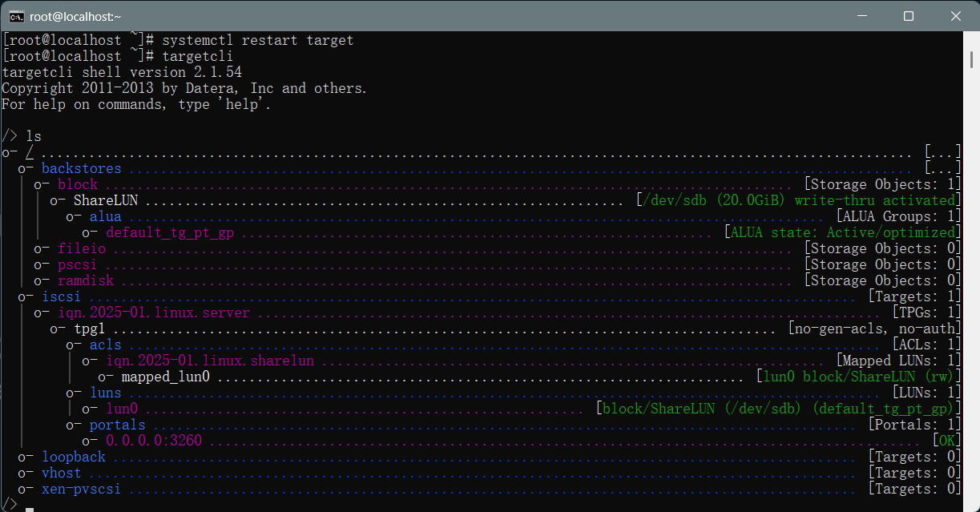Select the loopback tree node
The width and height of the screenshot is (980, 512).
tap(73, 457)
